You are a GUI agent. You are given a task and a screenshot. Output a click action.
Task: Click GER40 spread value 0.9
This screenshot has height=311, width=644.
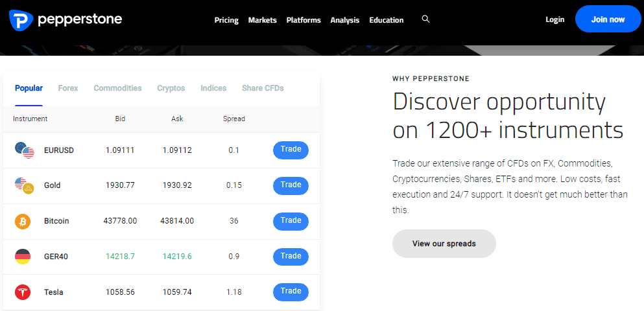click(x=234, y=257)
